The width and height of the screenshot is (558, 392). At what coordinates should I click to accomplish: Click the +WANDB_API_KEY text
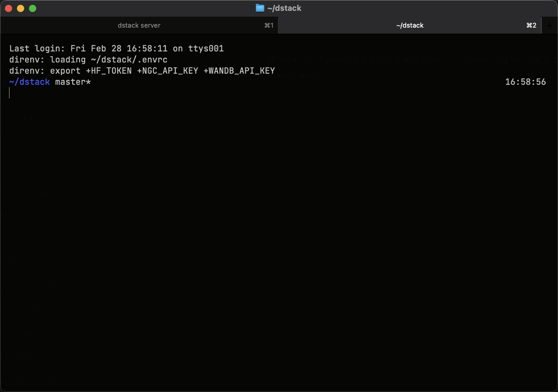(239, 71)
